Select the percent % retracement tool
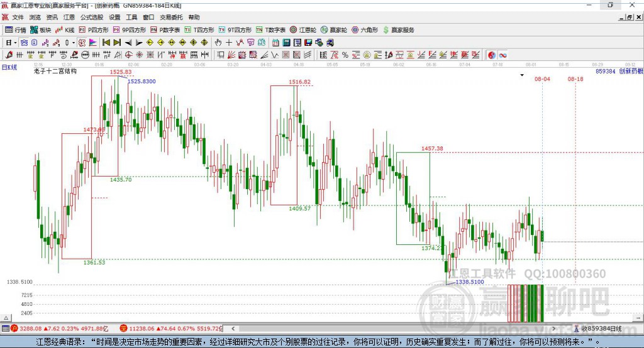 [x=345, y=55]
